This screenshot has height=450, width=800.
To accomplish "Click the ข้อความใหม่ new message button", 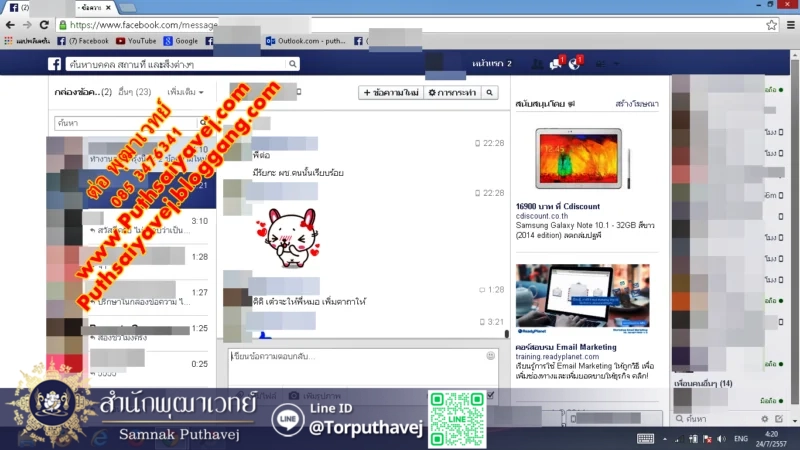I will click(390, 93).
